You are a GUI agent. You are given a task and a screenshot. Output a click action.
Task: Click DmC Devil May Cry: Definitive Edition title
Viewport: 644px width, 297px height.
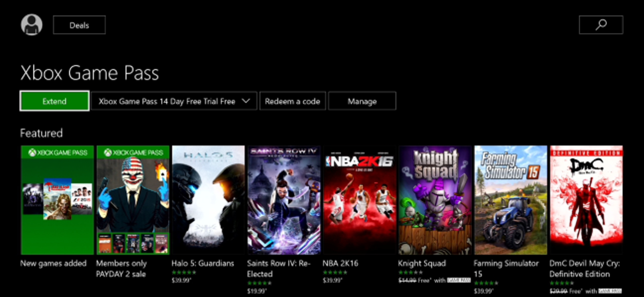[585, 269]
